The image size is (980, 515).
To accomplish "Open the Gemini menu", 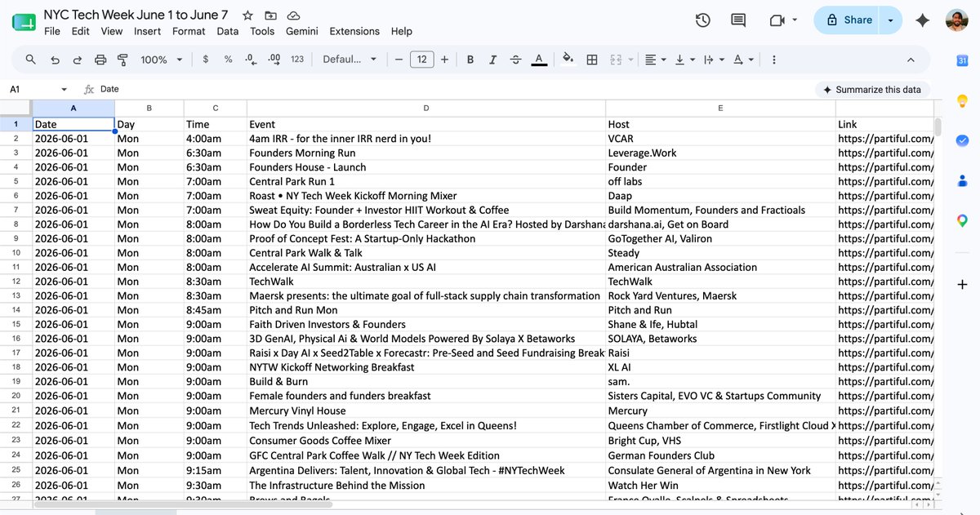I will point(302,31).
